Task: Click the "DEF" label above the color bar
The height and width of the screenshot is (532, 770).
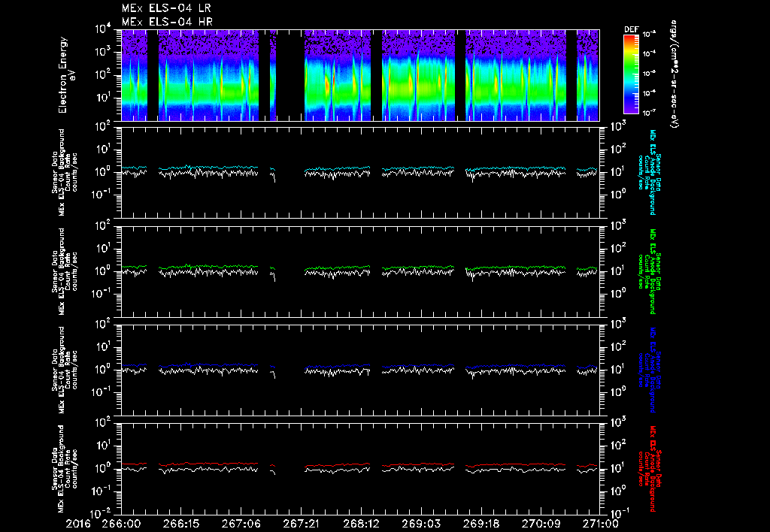Action: (631, 29)
